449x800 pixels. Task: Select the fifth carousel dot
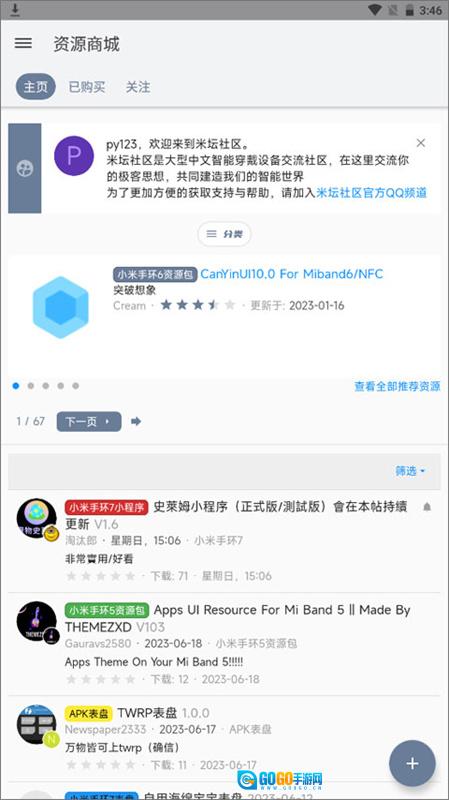(76, 386)
